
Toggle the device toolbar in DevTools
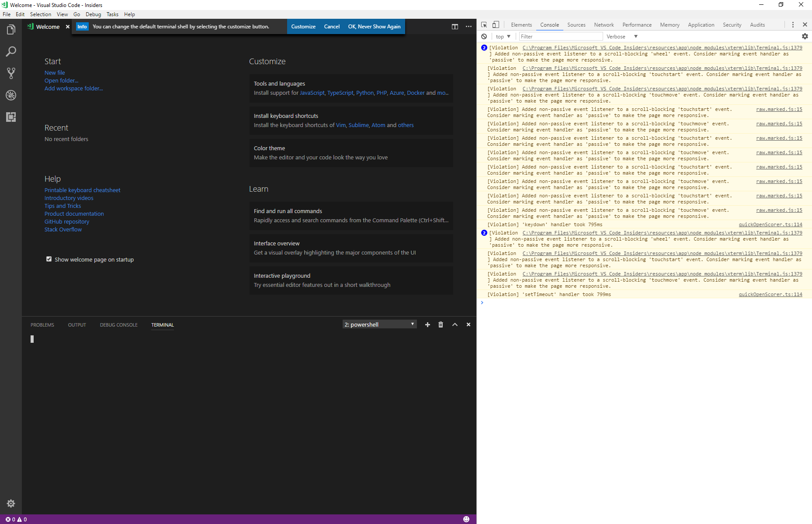point(495,25)
